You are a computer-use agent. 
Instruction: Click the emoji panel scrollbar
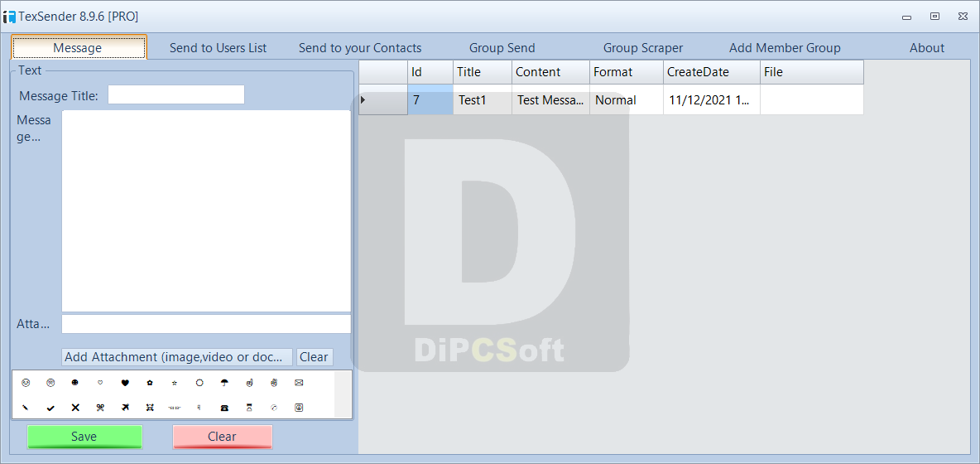(343, 394)
